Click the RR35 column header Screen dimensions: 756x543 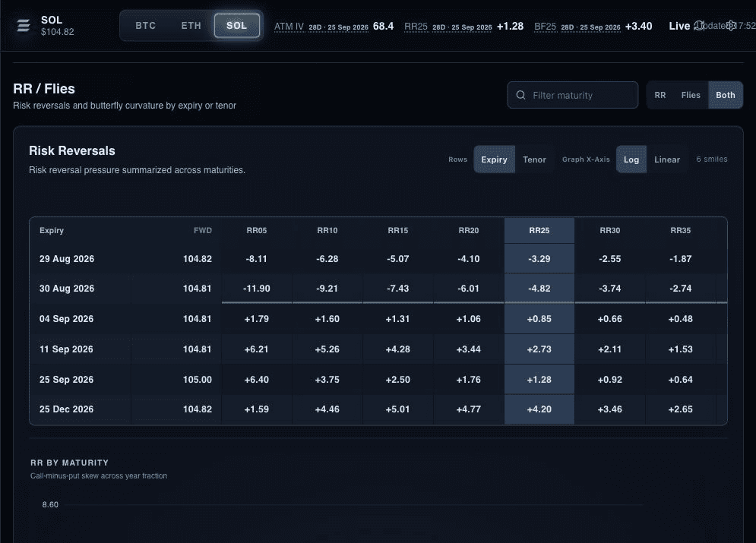(680, 230)
